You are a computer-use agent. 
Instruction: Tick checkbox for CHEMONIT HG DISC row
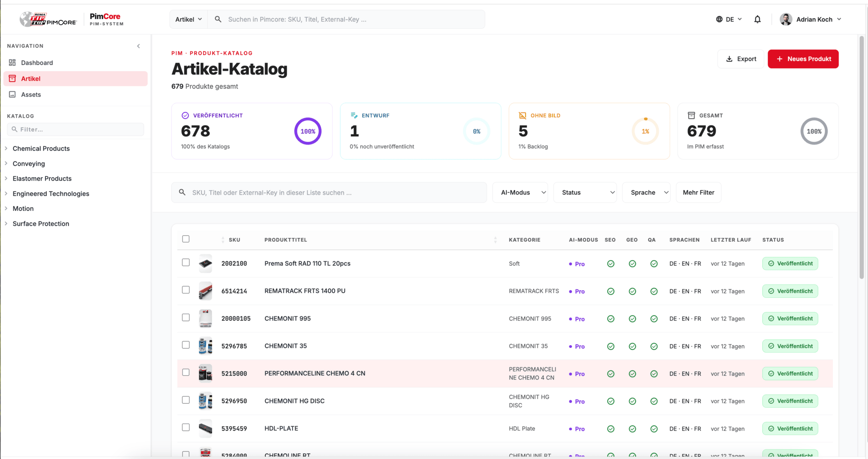pos(186,400)
